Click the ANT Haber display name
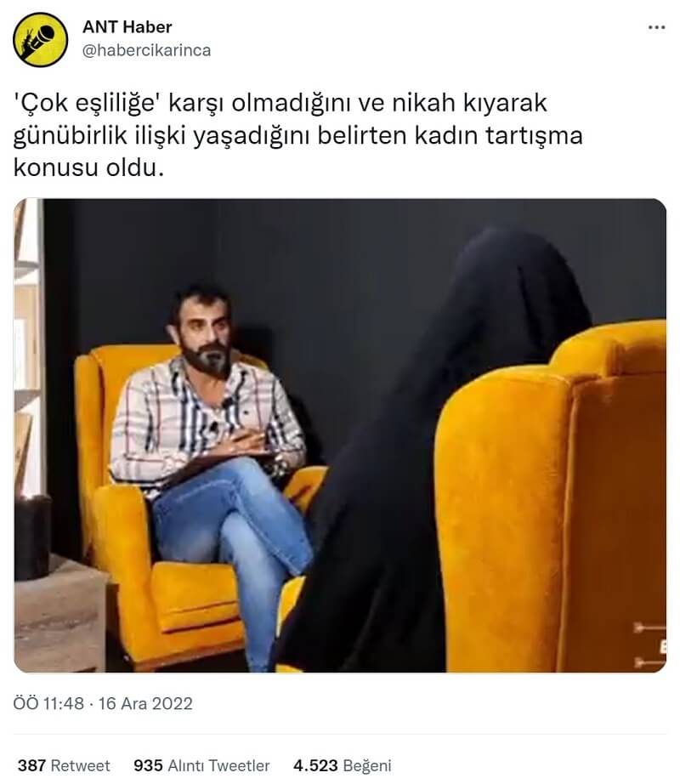Viewport: 680px width, 784px height. click(127, 26)
